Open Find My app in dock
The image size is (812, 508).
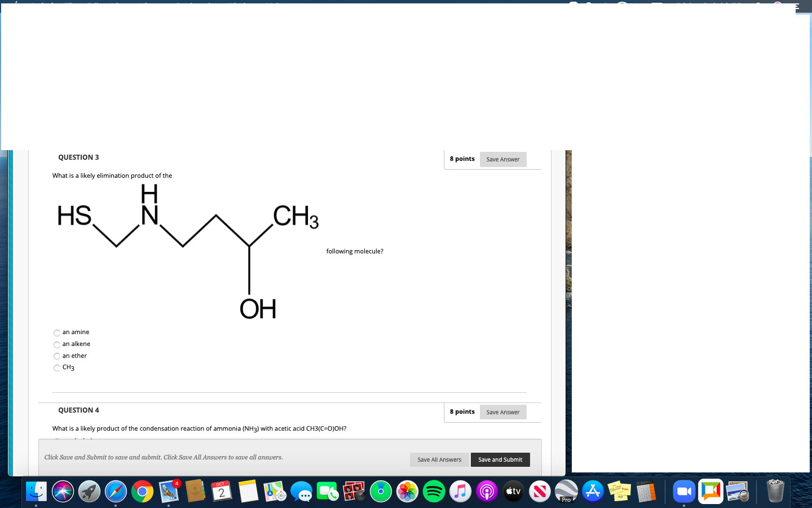381,492
